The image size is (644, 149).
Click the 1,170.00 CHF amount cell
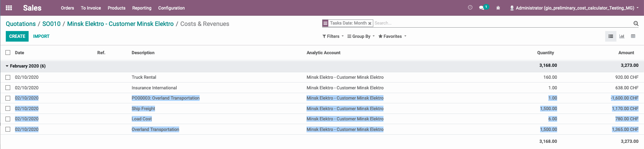(x=625, y=109)
